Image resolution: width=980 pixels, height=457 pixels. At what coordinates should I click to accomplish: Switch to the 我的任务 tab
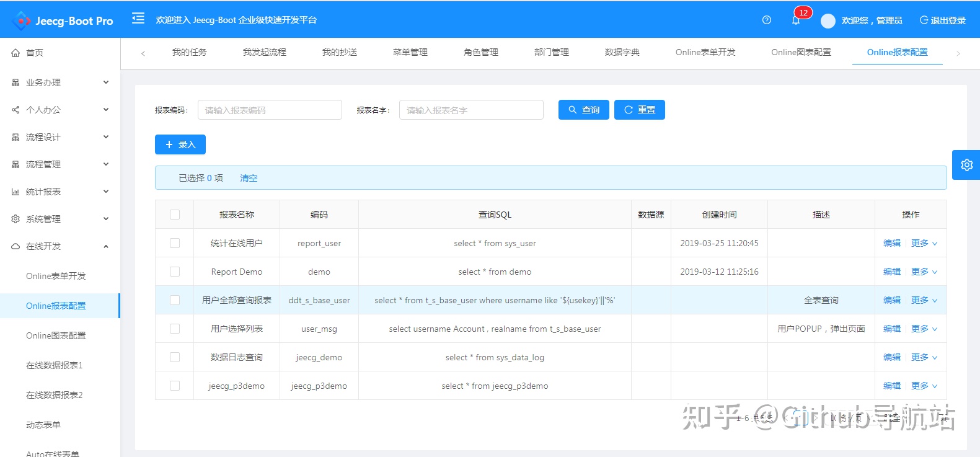coord(189,52)
